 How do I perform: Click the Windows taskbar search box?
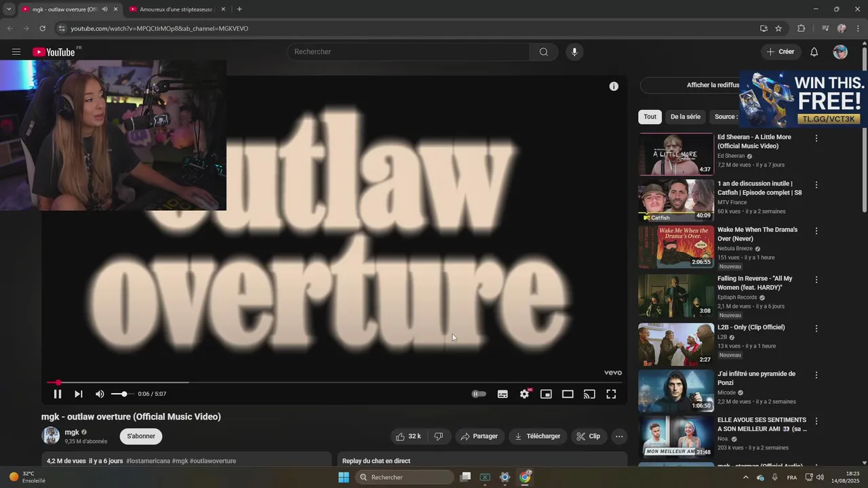[x=405, y=477]
